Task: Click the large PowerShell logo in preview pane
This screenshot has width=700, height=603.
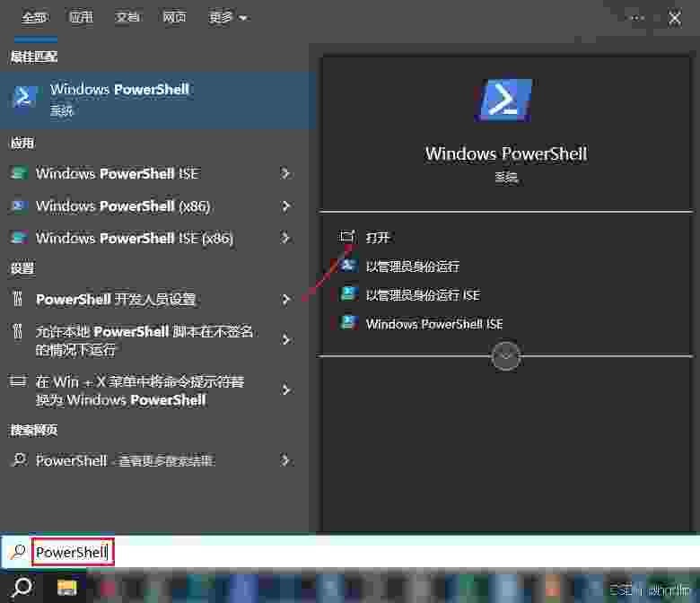Action: 505,100
